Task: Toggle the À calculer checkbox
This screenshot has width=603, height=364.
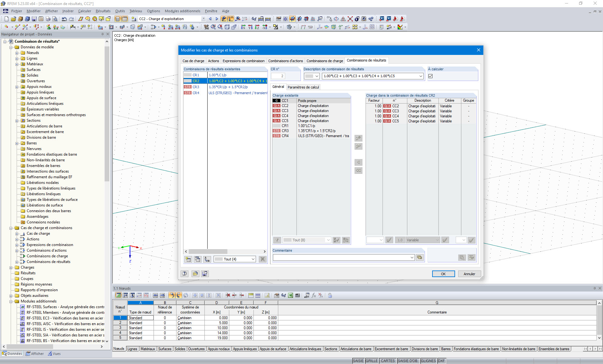Action: pyautogui.click(x=431, y=76)
